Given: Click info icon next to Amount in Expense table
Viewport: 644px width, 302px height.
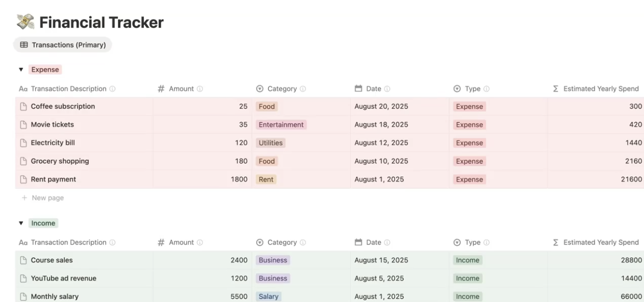Looking at the screenshot, I should click(200, 89).
